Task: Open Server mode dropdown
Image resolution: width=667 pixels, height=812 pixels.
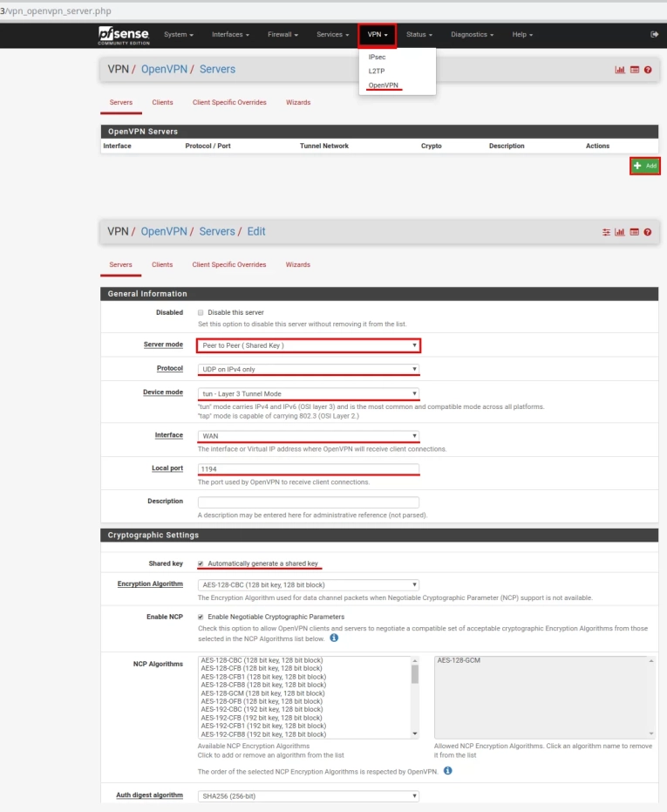Action: (309, 345)
